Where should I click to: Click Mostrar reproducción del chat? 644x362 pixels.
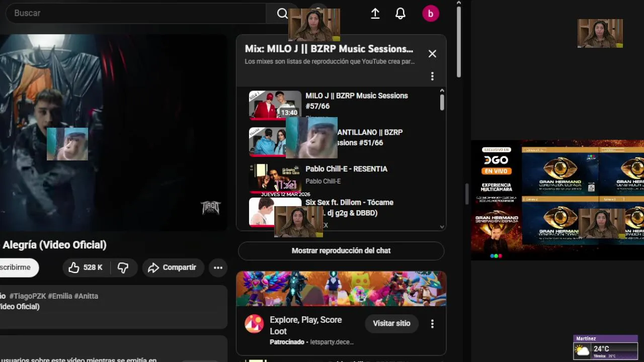pos(341,250)
